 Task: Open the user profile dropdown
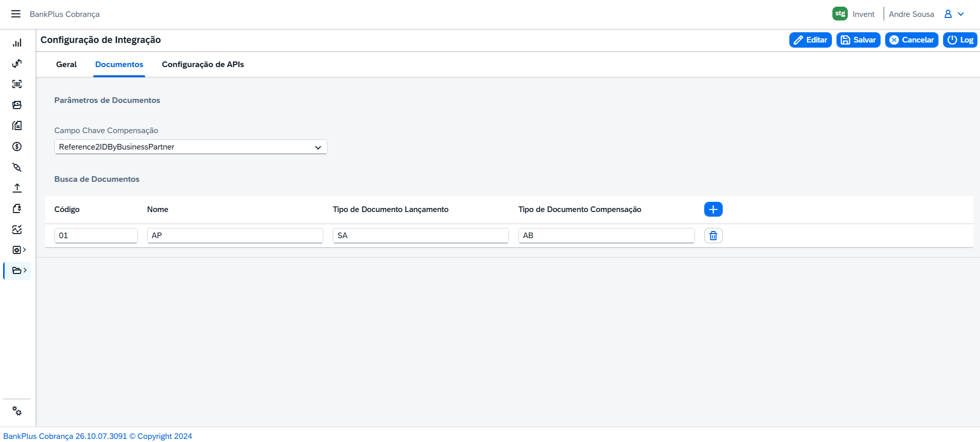pyautogui.click(x=954, y=14)
